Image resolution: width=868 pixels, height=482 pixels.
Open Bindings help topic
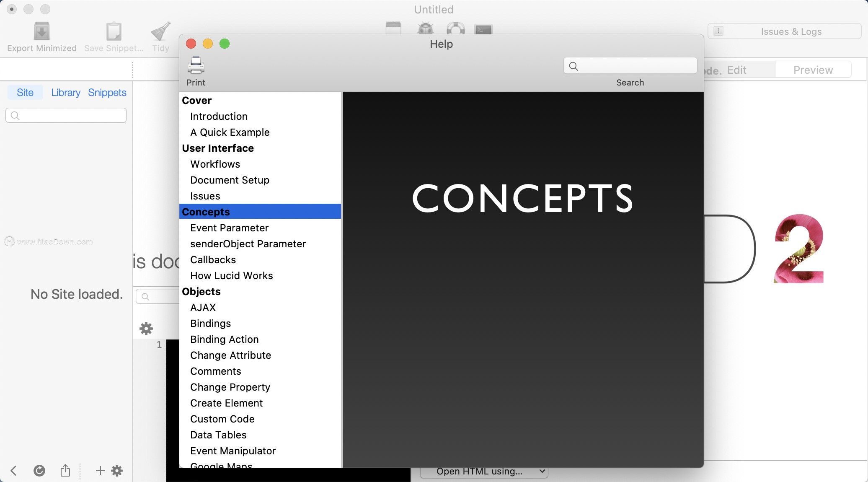[210, 323]
